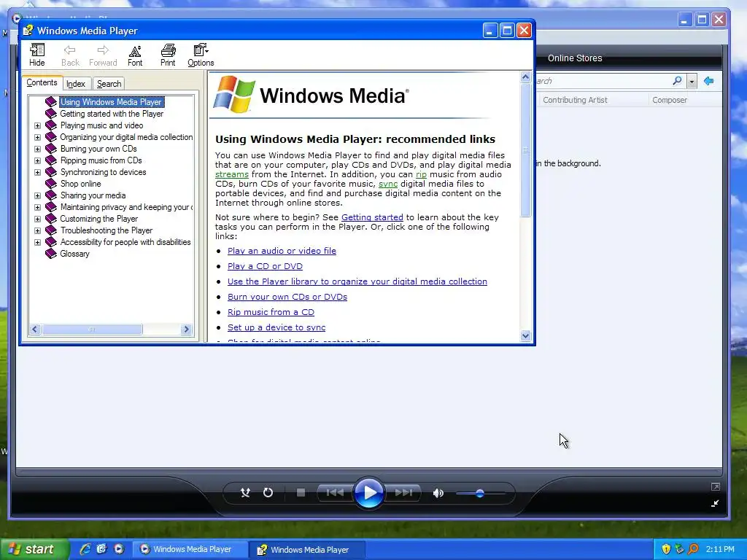
Task: Click the security shield tray icon
Action: click(x=666, y=549)
